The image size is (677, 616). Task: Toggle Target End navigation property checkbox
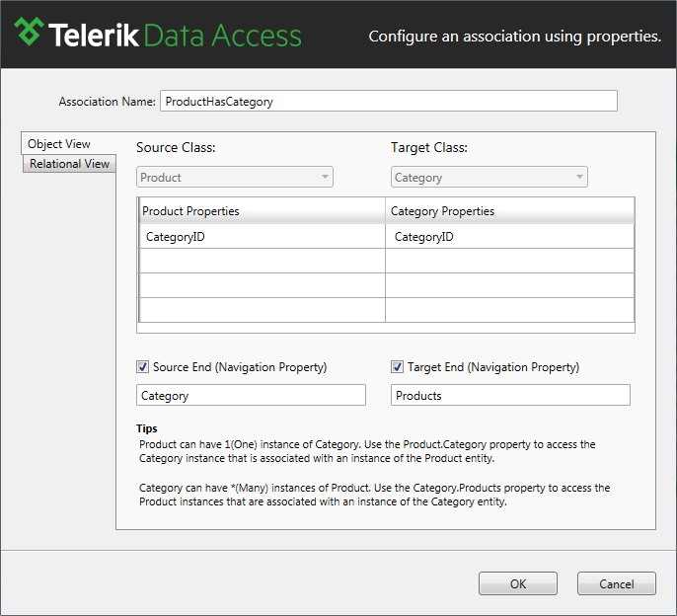[x=397, y=367]
